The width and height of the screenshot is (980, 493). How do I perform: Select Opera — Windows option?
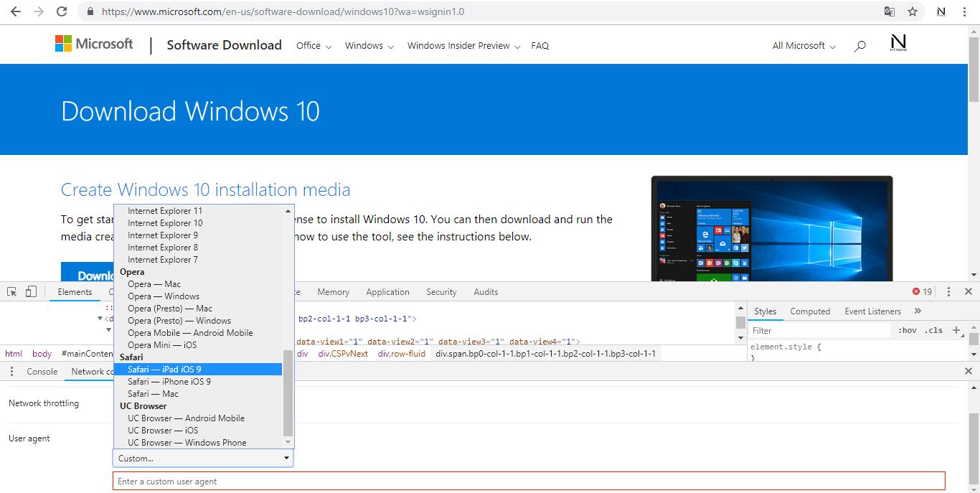(x=198, y=296)
